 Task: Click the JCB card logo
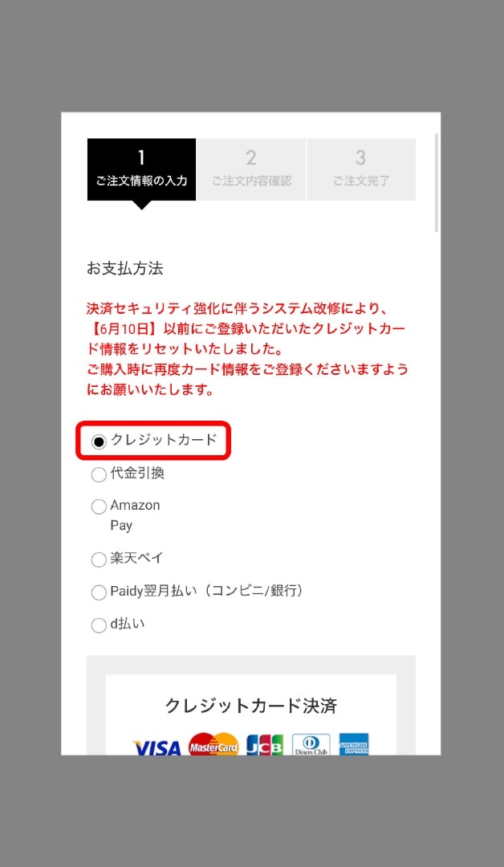[265, 745]
